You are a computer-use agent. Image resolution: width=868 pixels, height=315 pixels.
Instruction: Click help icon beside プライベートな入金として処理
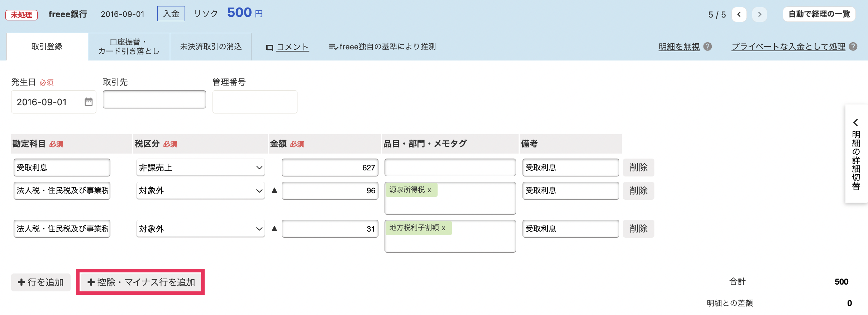point(853,47)
